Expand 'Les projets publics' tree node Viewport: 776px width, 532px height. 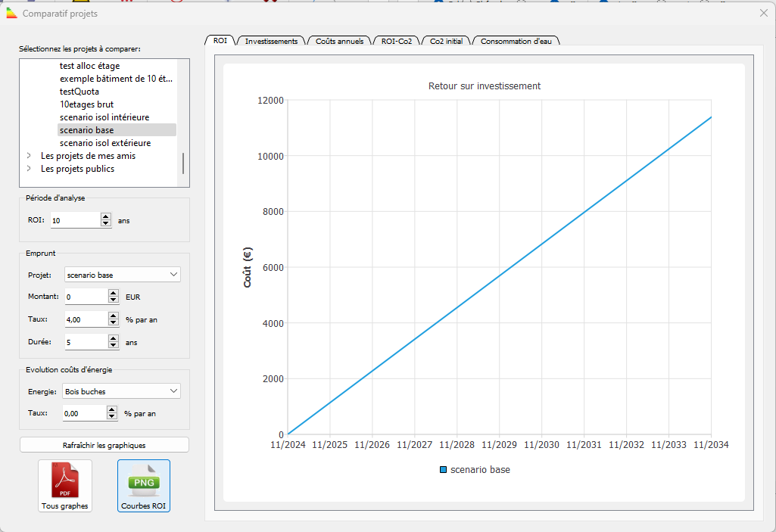click(x=29, y=169)
